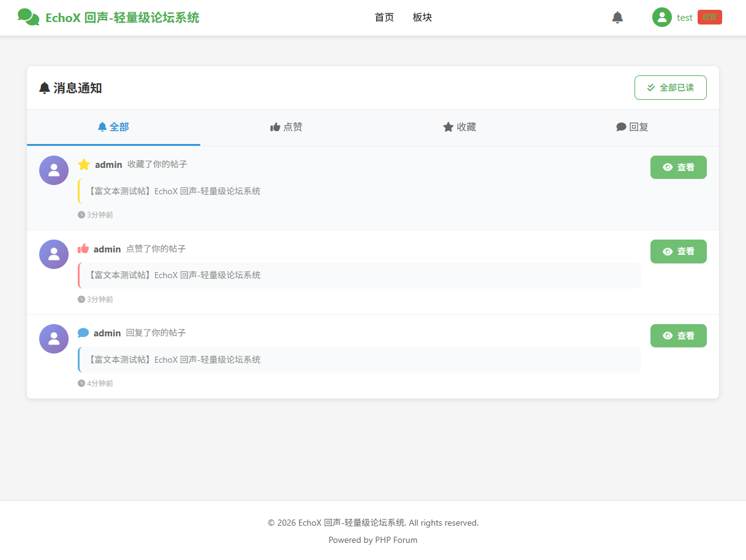Click the star icon on admin's favorite notification

pos(84,164)
